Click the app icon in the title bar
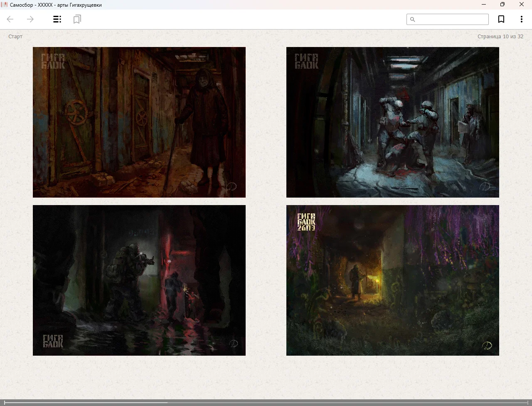Screen dimensions: 532x406 coord(5,5)
